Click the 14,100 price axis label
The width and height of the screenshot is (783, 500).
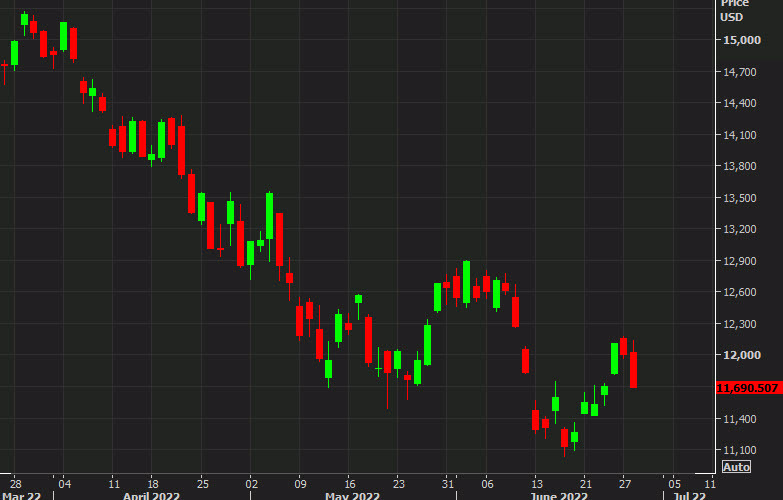tap(740, 135)
